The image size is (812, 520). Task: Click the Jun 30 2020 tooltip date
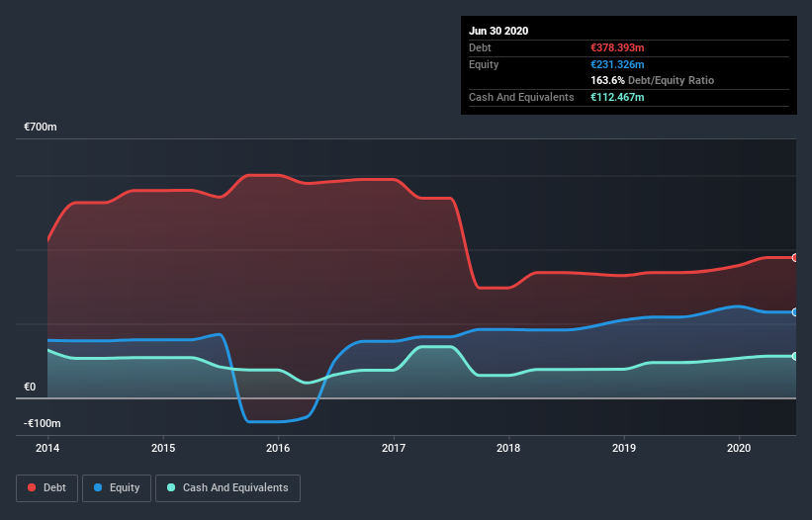[498, 31]
